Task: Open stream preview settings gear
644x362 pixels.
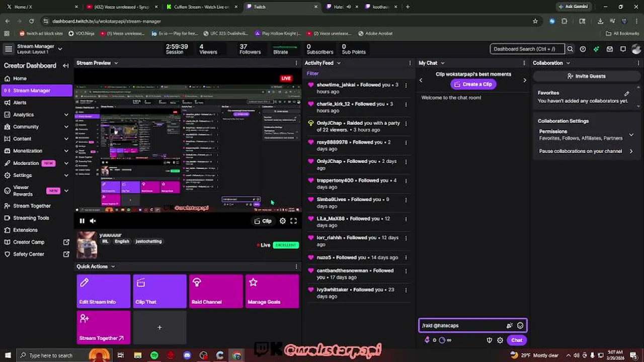Action: [283, 221]
